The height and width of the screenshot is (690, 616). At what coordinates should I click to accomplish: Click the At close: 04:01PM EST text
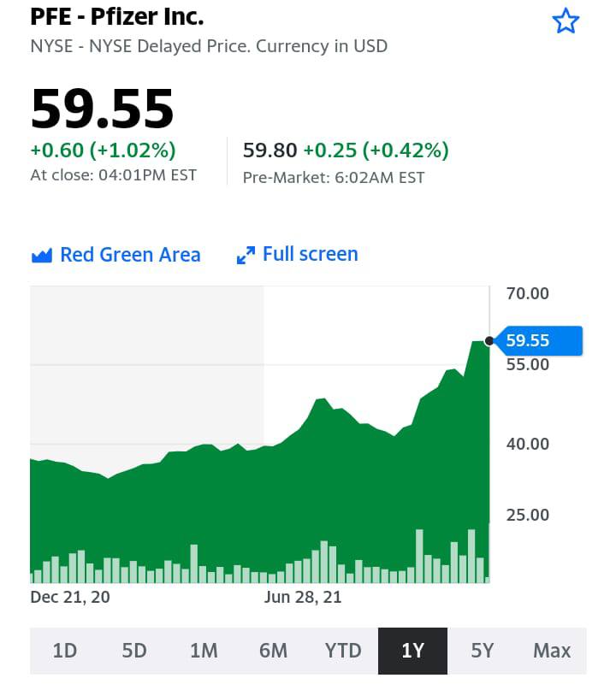tap(114, 175)
